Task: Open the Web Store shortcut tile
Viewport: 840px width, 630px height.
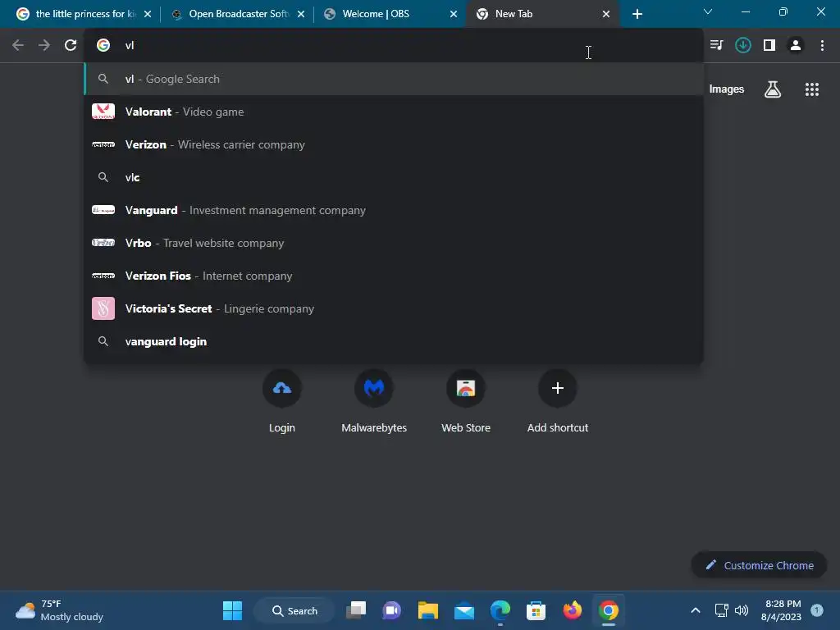Action: coord(466,402)
